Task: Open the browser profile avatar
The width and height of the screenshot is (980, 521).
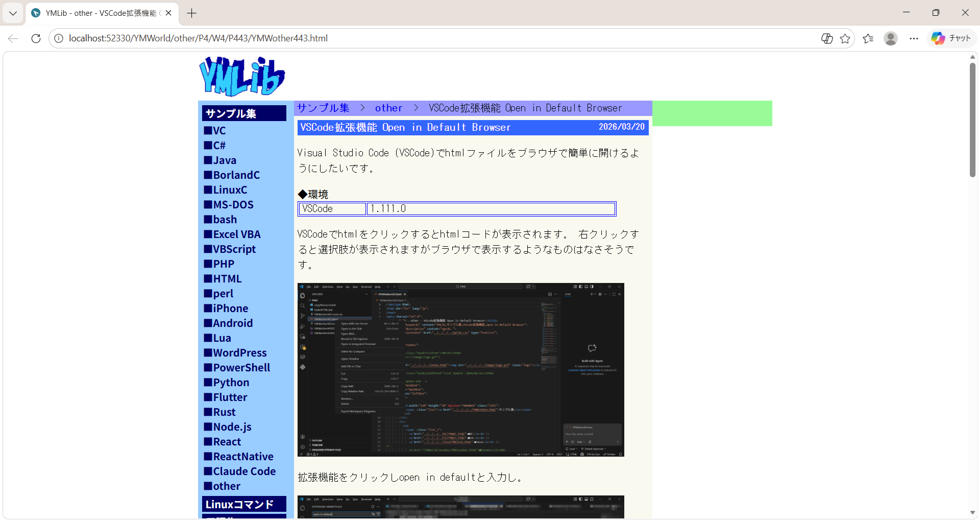Action: pos(891,38)
